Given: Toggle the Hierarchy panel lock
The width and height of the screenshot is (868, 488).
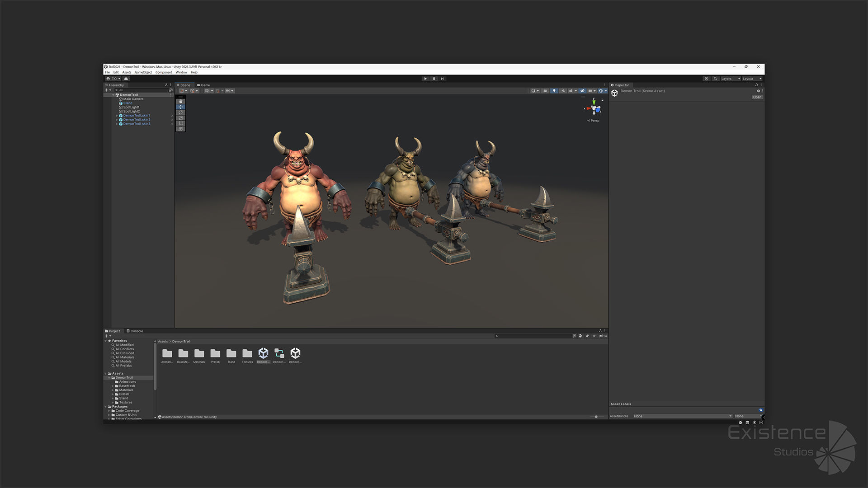Looking at the screenshot, I should click(x=166, y=85).
